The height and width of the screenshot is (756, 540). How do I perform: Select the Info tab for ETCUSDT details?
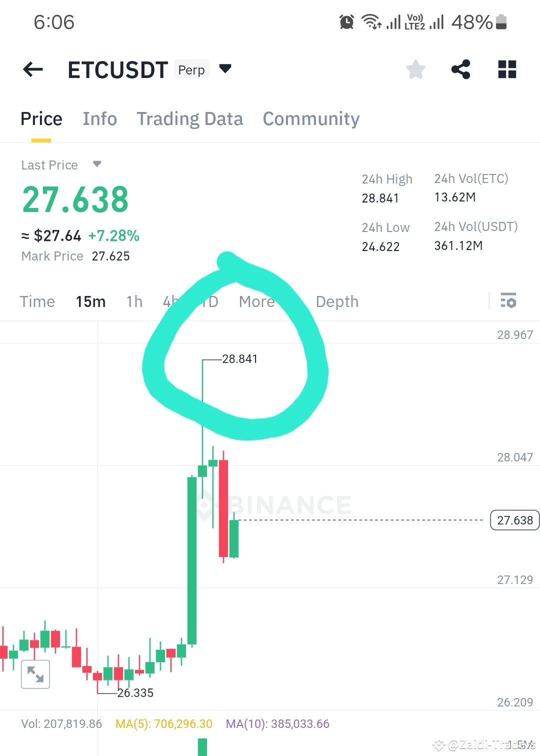[99, 118]
